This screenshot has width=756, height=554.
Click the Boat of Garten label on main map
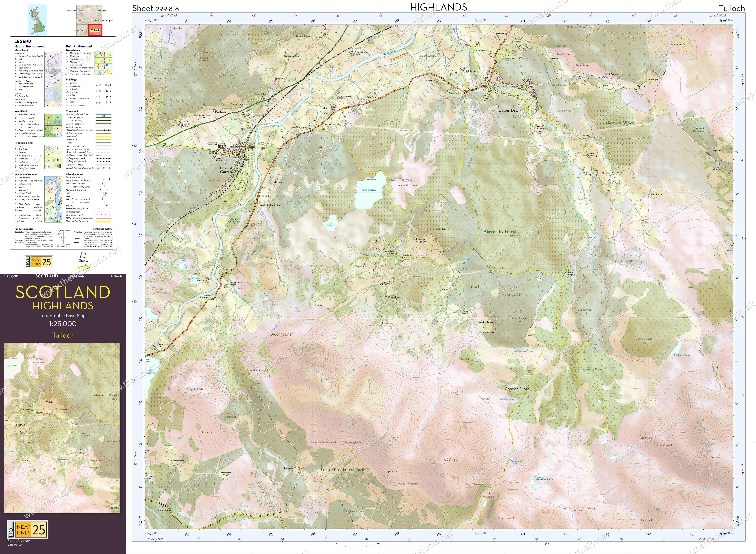[226, 170]
